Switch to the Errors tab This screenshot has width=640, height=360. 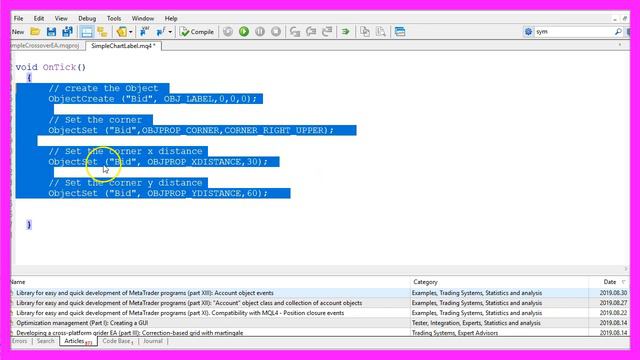20,341
